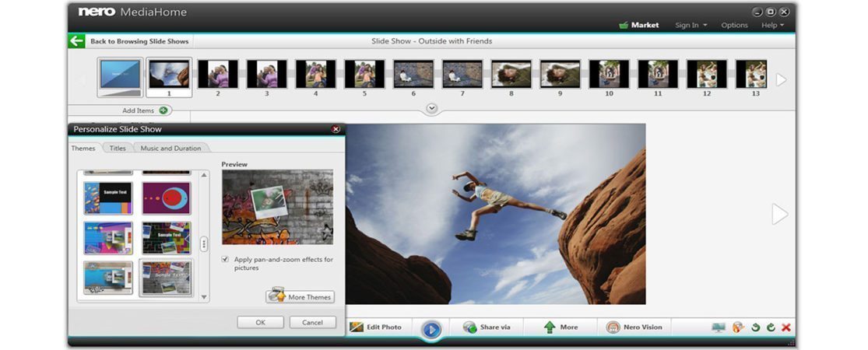Open the Market store
Image resolution: width=868 pixels, height=350 pixels.
(638, 25)
